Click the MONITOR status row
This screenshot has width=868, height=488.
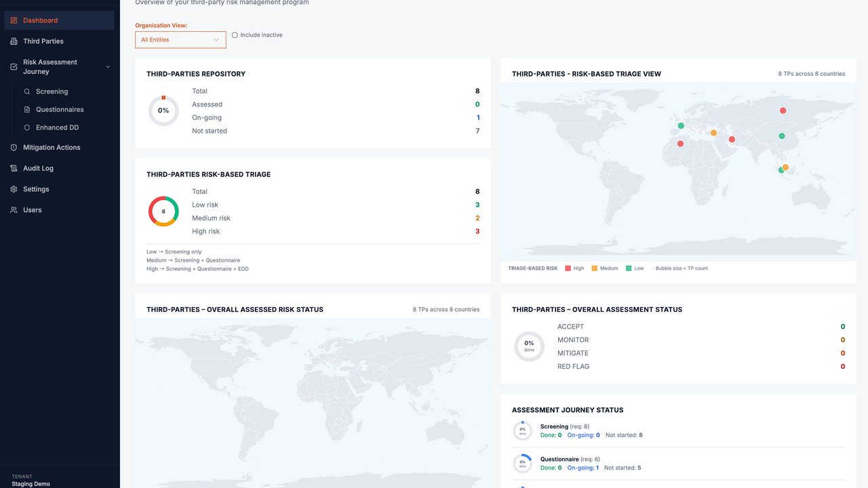pos(701,340)
